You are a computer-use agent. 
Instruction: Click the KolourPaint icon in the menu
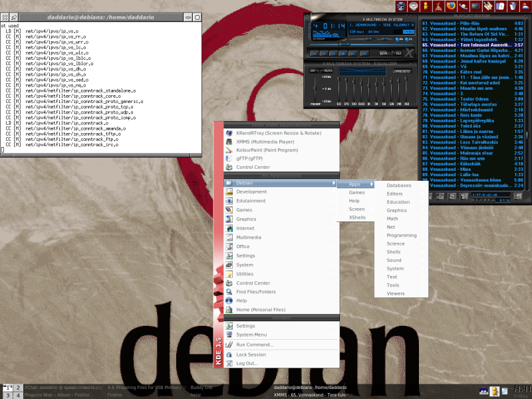(x=229, y=150)
